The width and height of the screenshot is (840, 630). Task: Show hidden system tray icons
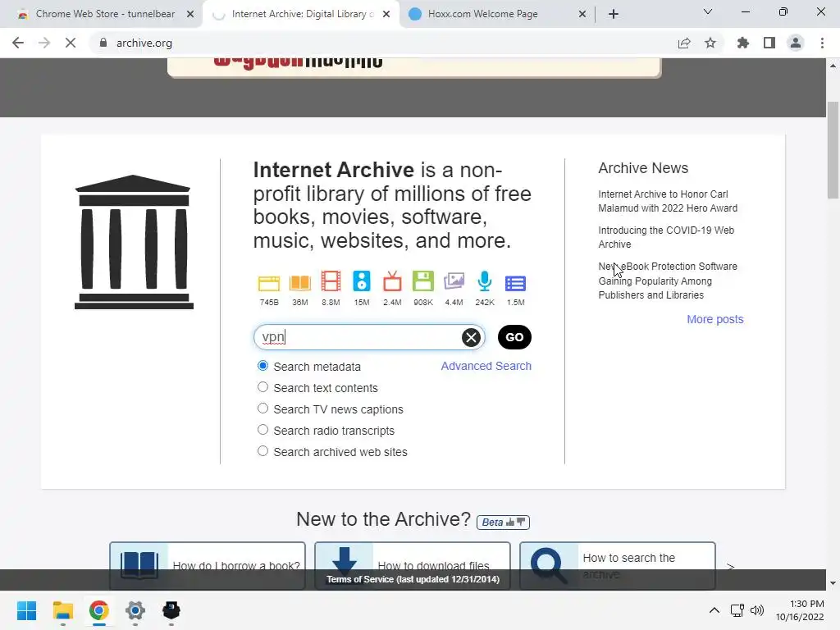[x=714, y=610]
